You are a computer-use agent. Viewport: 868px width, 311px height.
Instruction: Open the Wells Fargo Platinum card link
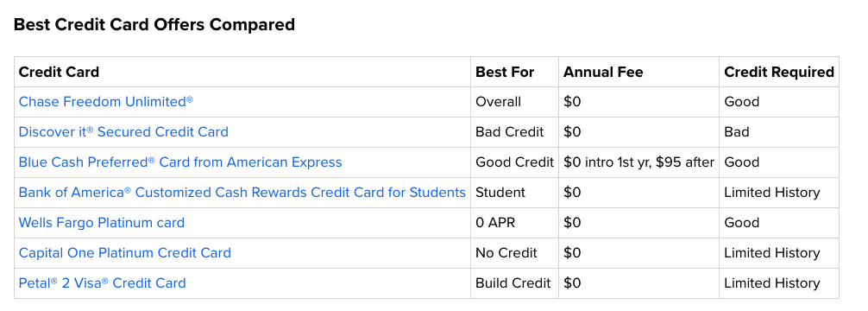pyautogui.click(x=102, y=223)
